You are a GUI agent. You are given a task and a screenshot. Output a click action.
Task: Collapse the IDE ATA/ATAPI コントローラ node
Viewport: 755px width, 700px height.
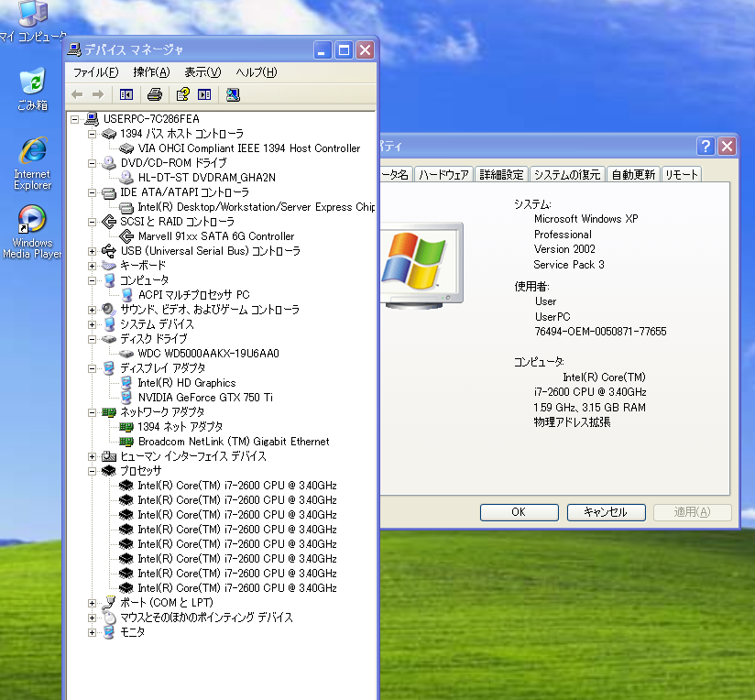point(92,193)
